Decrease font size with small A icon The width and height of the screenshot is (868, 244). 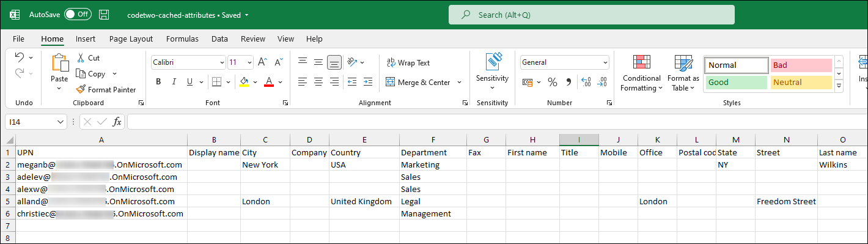pyautogui.click(x=279, y=62)
